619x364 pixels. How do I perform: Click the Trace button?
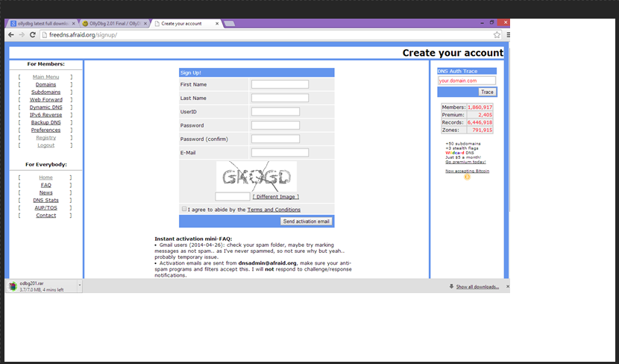click(487, 92)
